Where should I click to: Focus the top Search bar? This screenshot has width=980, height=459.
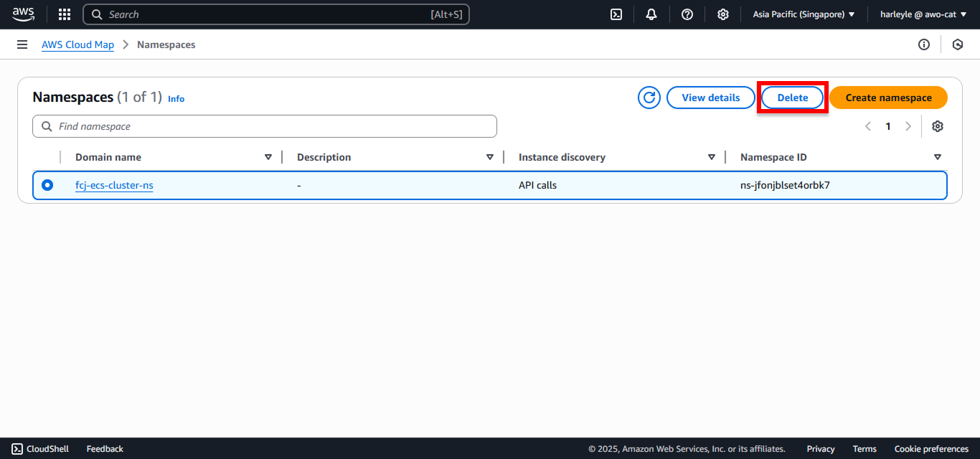pos(276,14)
